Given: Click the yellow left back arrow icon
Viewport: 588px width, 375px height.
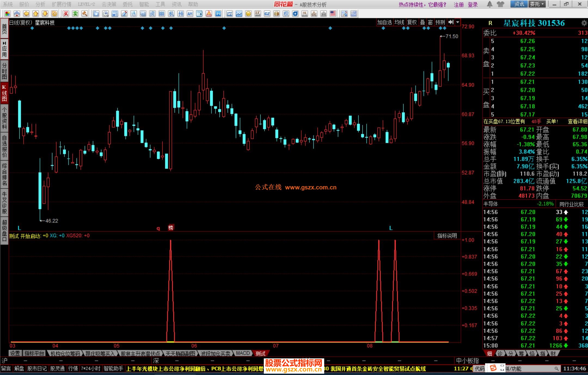Looking at the screenshot, I should click(26, 14).
